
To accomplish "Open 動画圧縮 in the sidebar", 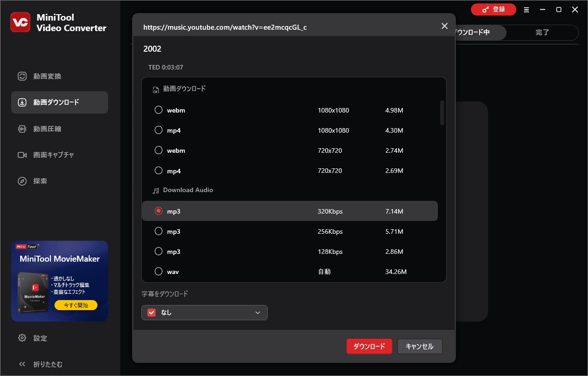I will (59, 129).
